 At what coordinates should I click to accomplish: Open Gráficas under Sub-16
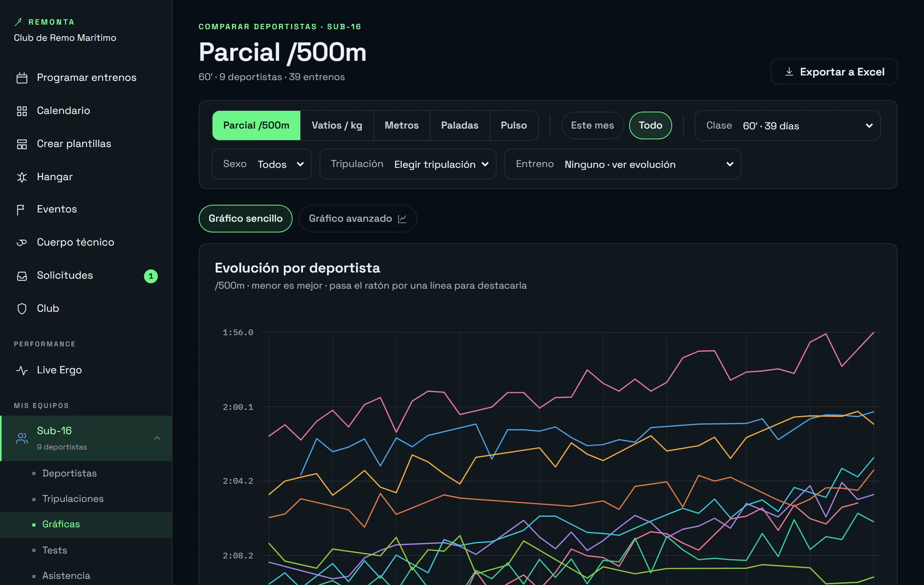[86, 525]
